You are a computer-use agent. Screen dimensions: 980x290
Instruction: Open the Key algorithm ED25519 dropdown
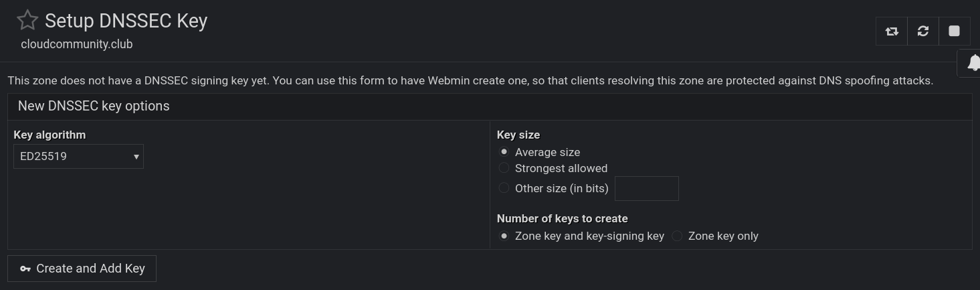point(78,157)
